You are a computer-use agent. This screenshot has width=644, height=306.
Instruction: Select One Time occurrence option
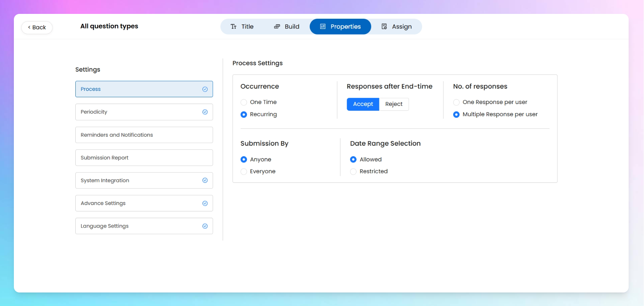(244, 102)
